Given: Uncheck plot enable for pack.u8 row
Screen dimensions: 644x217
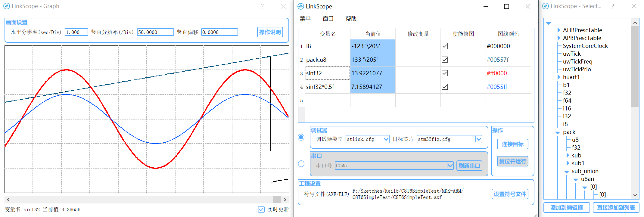Looking at the screenshot, I should click(445, 60).
